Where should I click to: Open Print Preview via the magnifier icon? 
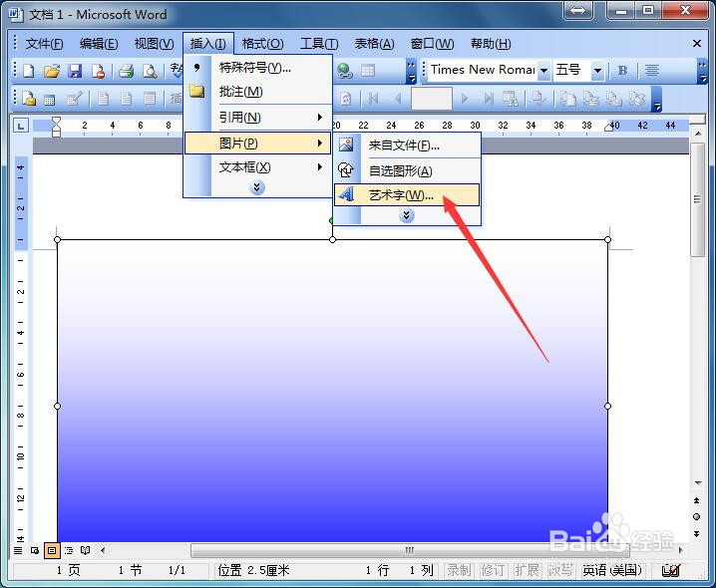[150, 71]
